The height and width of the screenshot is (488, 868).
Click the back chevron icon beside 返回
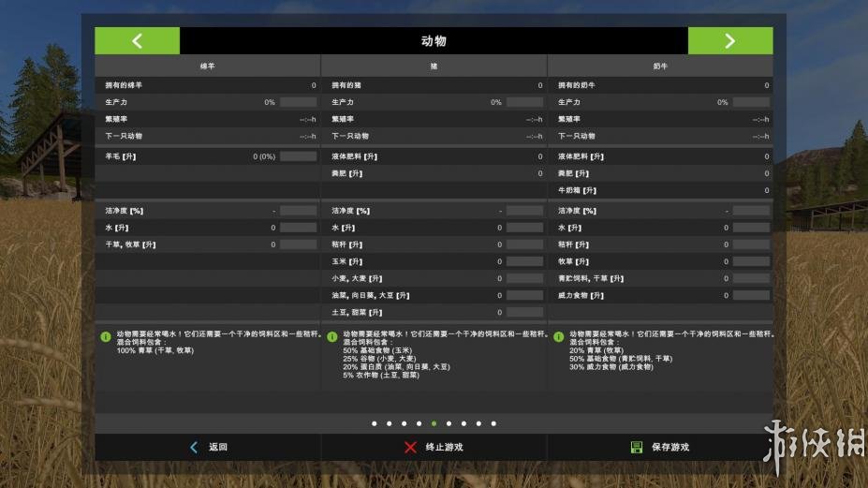tap(194, 447)
